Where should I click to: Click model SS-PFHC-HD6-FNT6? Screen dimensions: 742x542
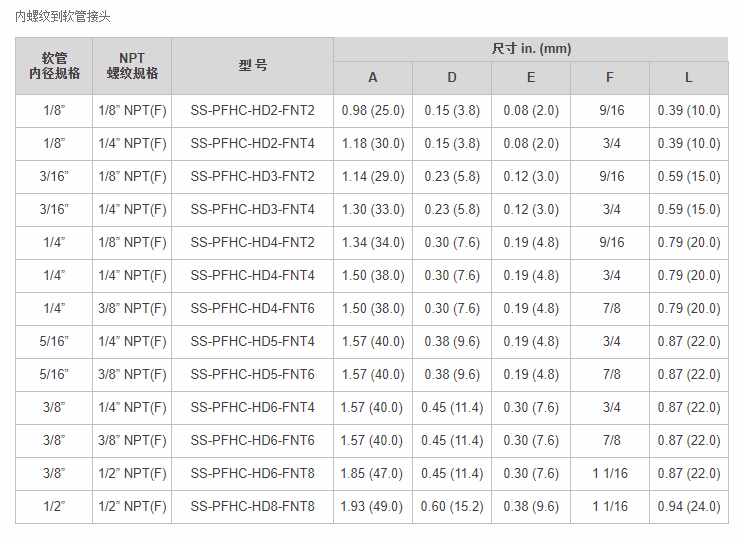252,441
